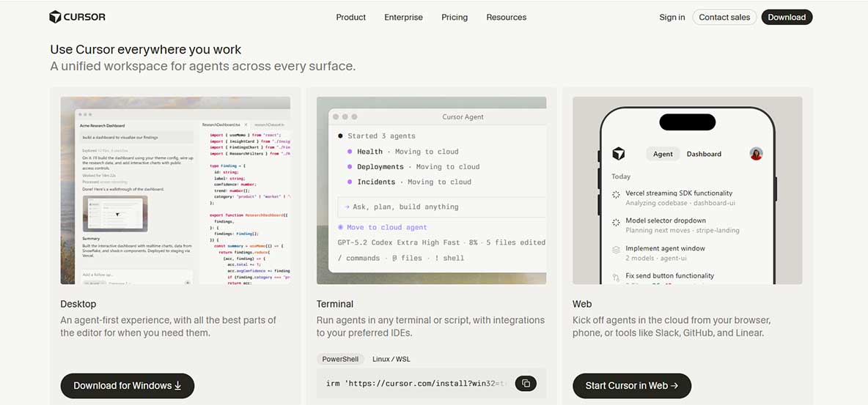Click Download for Windows button
Image resolution: width=868 pixels, height=405 pixels.
[x=128, y=386]
